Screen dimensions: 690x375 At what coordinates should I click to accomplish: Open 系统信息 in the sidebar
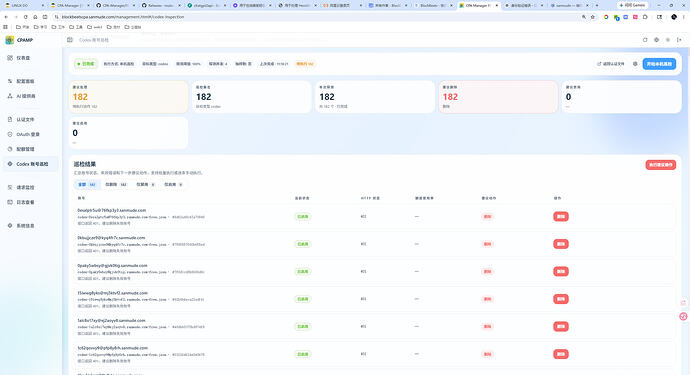tap(30, 226)
